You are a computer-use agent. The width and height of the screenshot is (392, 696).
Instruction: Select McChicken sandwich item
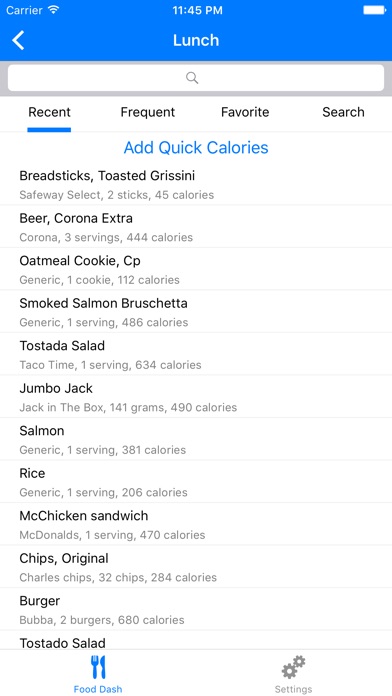196,525
